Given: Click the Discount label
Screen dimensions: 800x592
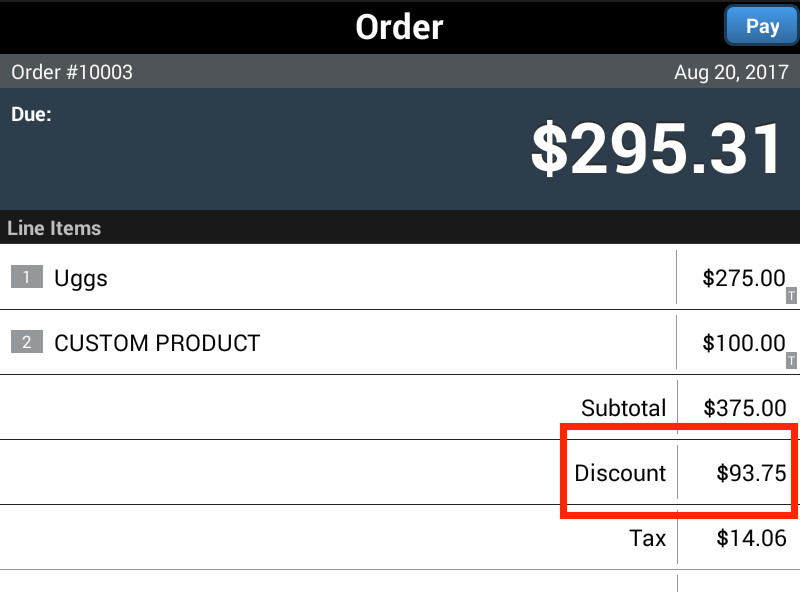Looking at the screenshot, I should coord(620,473).
